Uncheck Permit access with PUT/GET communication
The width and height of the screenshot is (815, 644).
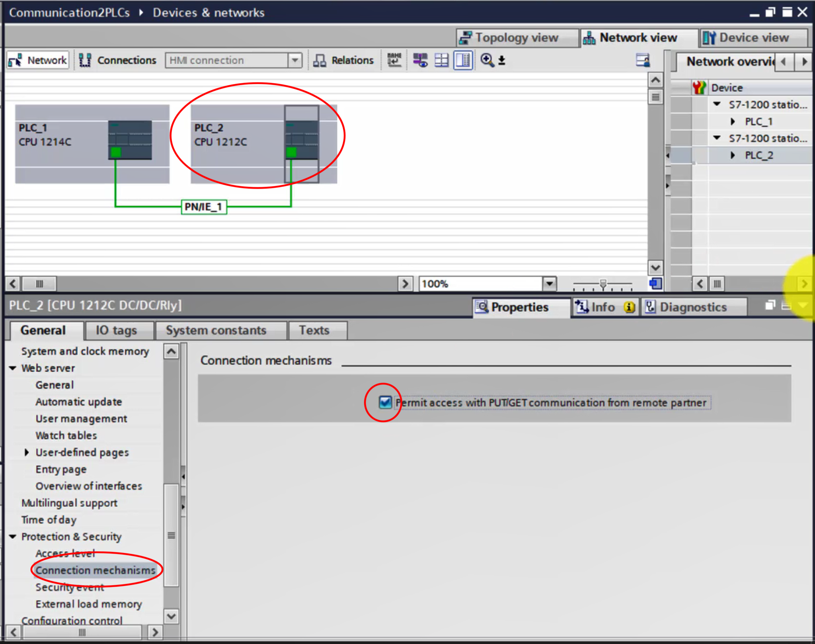pos(384,402)
